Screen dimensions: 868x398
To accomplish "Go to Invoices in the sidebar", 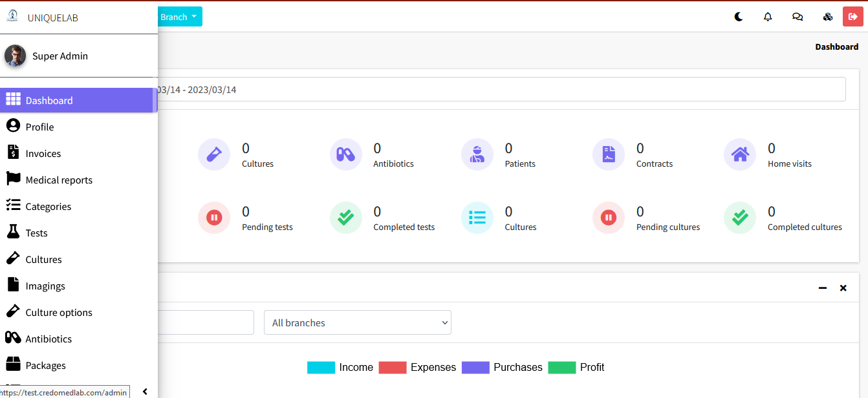I will (43, 153).
